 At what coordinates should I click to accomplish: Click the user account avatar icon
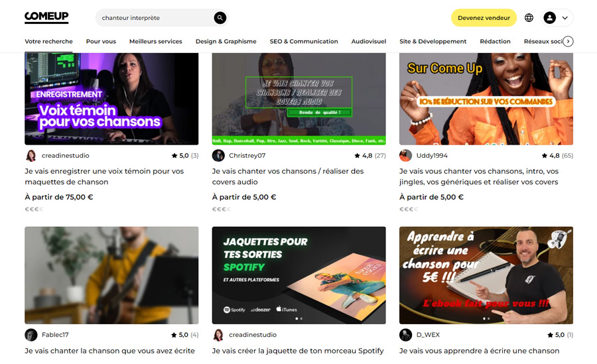[x=549, y=17]
